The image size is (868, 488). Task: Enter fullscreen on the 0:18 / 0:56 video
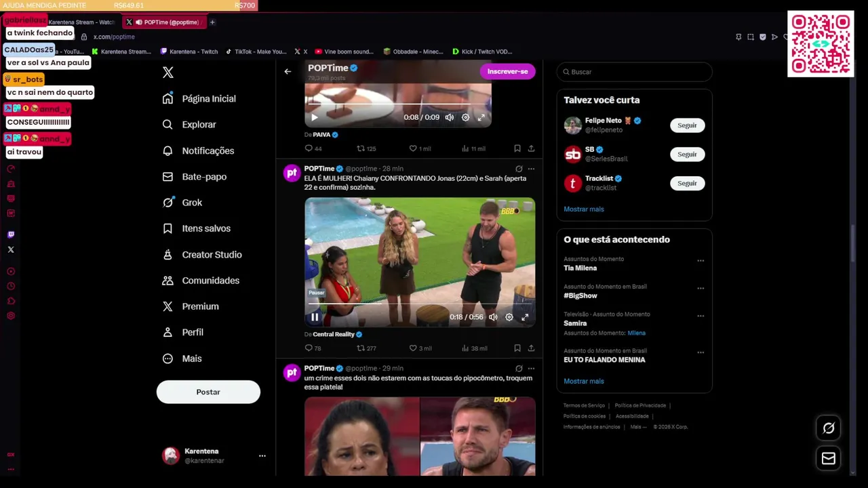coord(525,317)
